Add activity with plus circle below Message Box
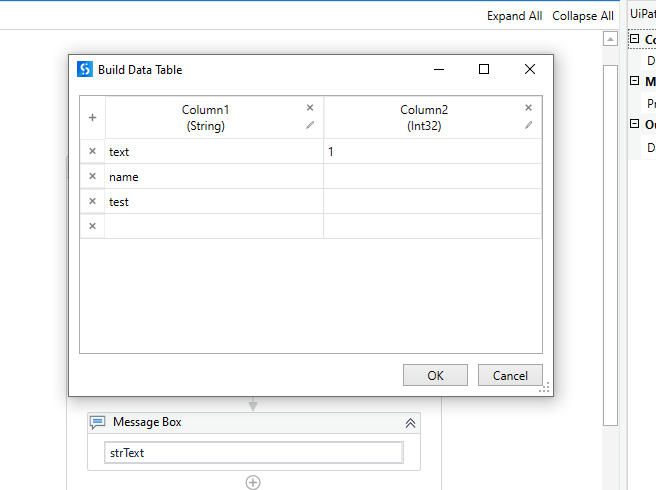The width and height of the screenshot is (656, 490). 253,482
